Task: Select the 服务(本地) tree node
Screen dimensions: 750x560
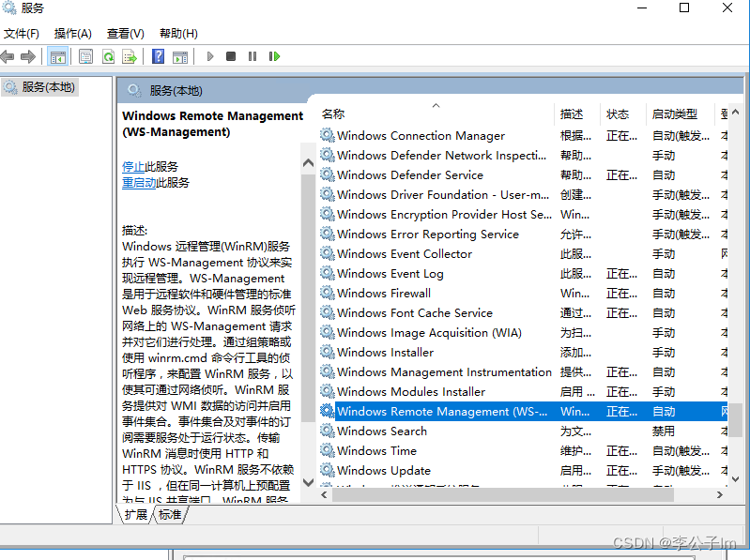Action: click(x=39, y=87)
